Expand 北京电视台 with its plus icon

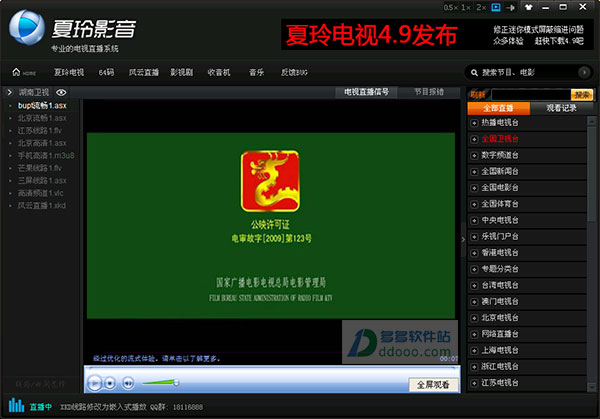coord(474,318)
